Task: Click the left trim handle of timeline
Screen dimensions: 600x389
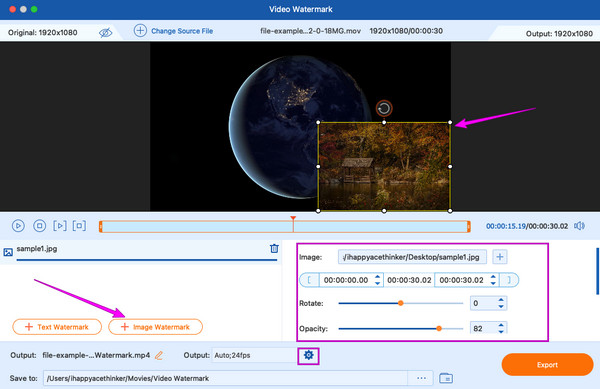Action: click(x=101, y=226)
